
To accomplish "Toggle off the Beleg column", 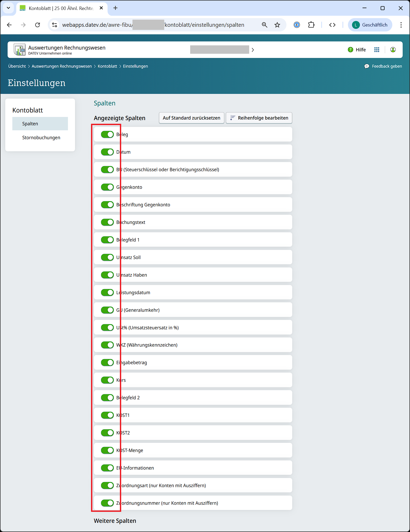I will [107, 135].
